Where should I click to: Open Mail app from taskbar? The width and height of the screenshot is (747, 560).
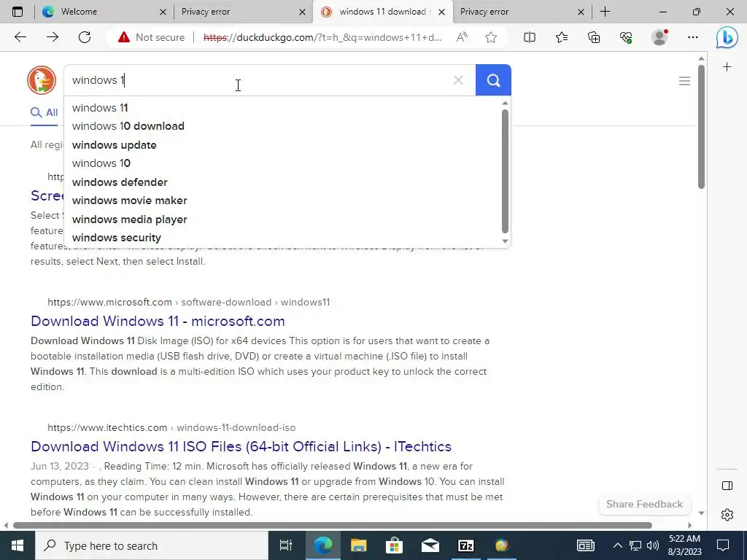point(430,545)
